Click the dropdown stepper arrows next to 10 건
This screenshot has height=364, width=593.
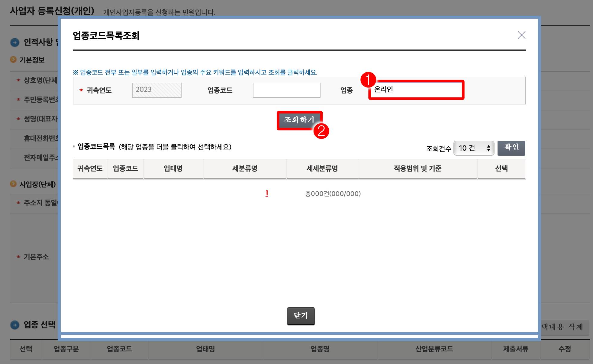click(x=489, y=148)
